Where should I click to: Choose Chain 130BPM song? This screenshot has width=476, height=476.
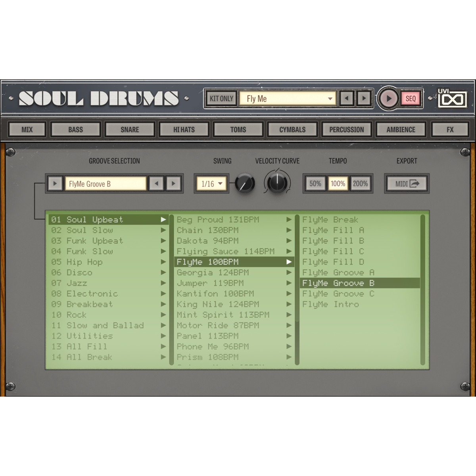pos(234,230)
